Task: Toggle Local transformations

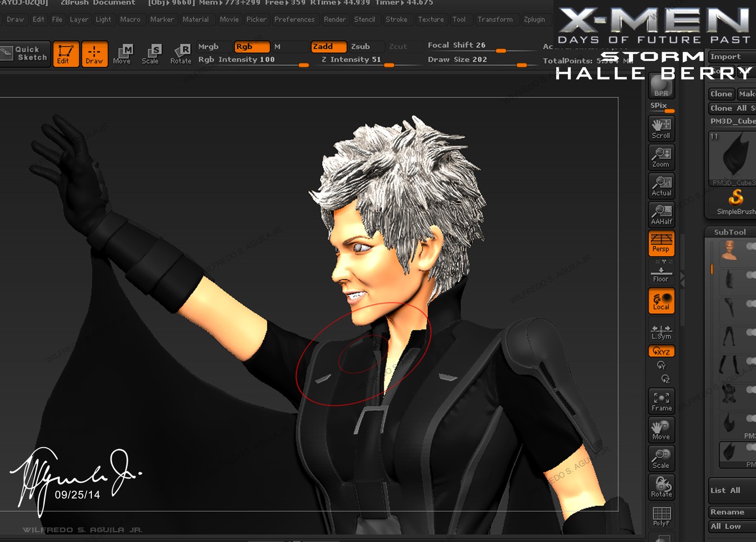Action: pyautogui.click(x=661, y=301)
